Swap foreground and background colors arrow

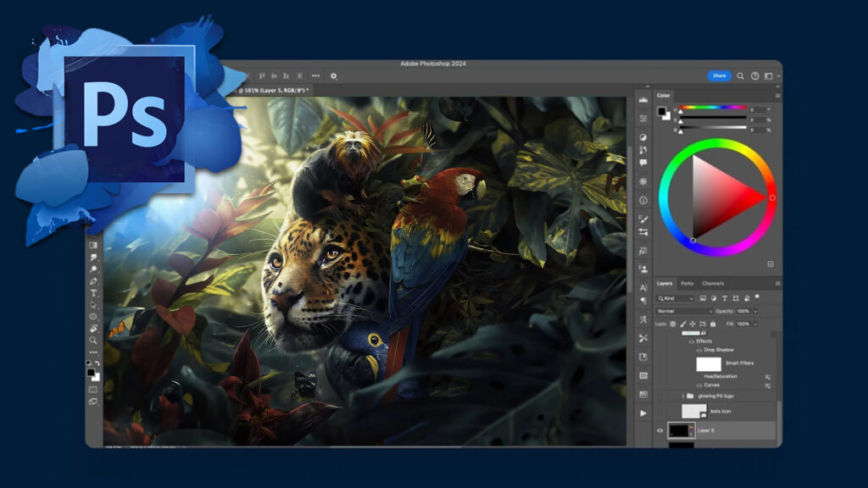pos(97,363)
